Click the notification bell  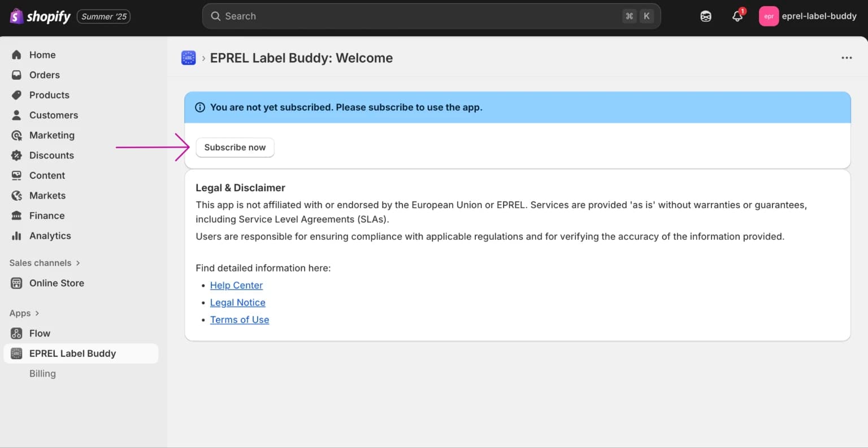(737, 16)
